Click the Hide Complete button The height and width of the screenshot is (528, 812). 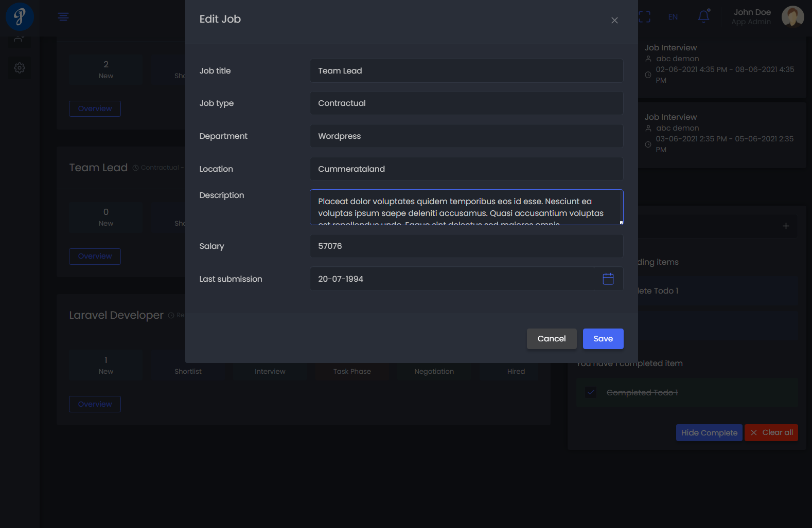(x=709, y=433)
